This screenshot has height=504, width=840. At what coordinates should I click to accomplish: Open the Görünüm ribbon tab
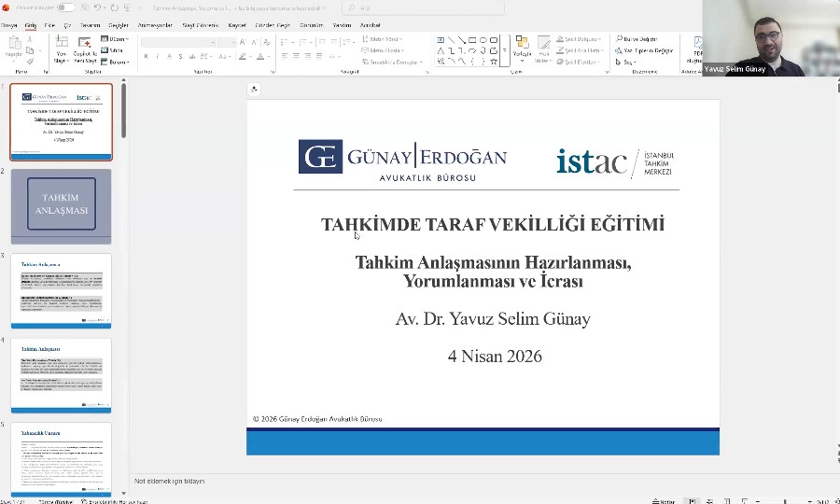pyautogui.click(x=311, y=25)
